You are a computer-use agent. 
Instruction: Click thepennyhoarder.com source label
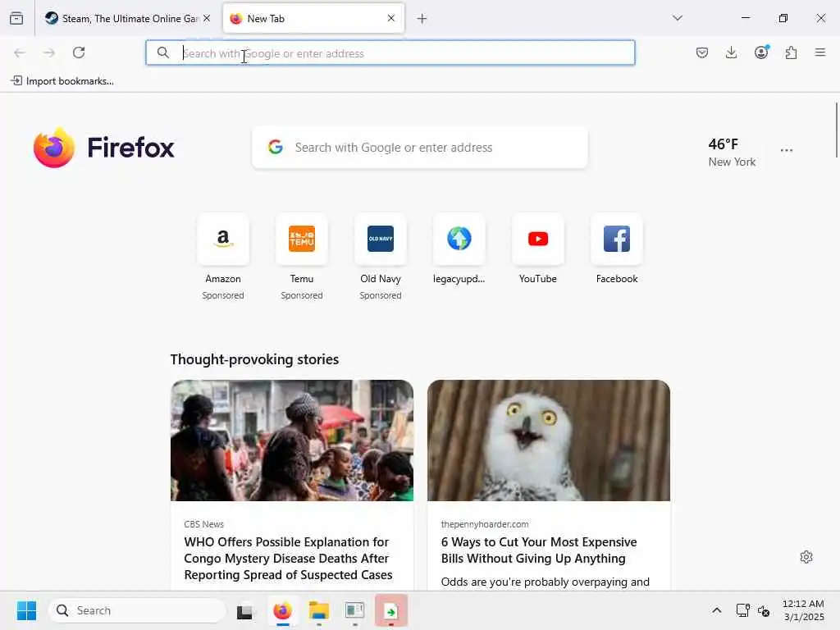(x=484, y=524)
